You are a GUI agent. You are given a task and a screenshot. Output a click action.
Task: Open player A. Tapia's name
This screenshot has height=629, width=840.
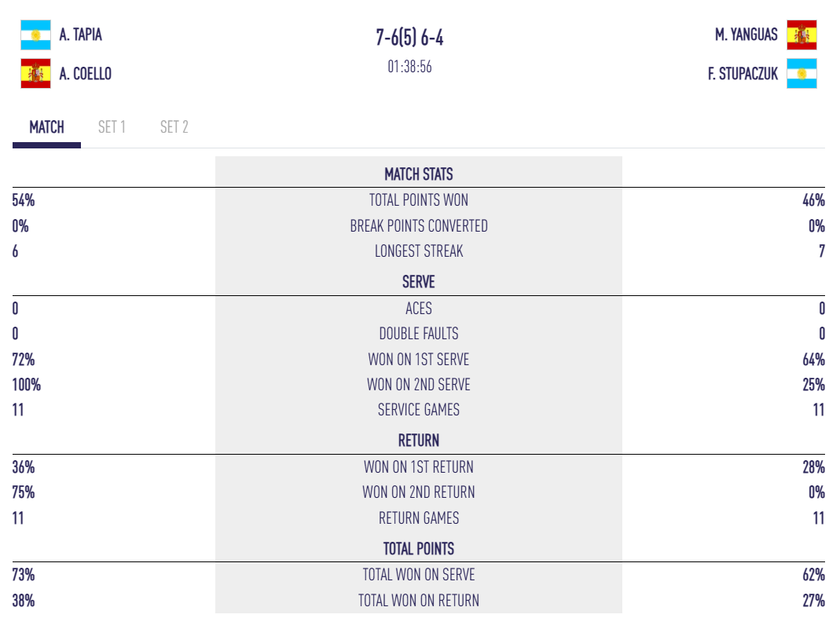click(x=81, y=35)
